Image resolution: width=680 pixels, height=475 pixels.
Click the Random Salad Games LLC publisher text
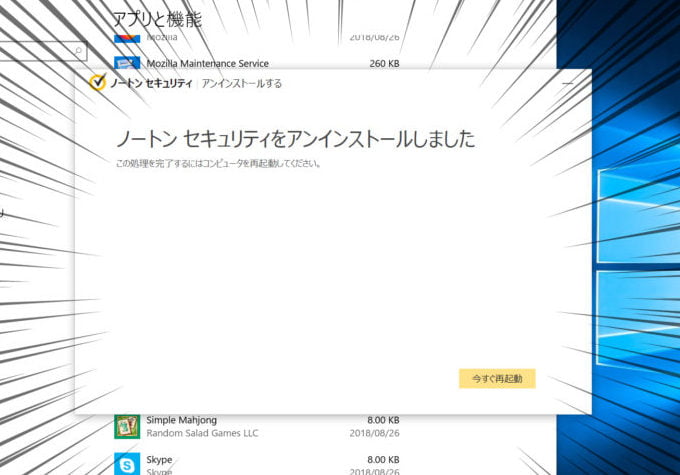[202, 433]
